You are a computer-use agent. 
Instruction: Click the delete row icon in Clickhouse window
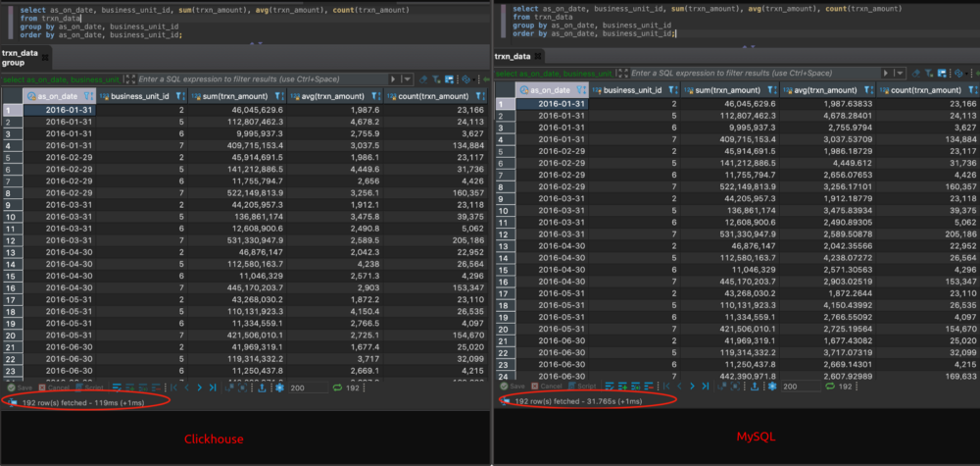pos(156,388)
